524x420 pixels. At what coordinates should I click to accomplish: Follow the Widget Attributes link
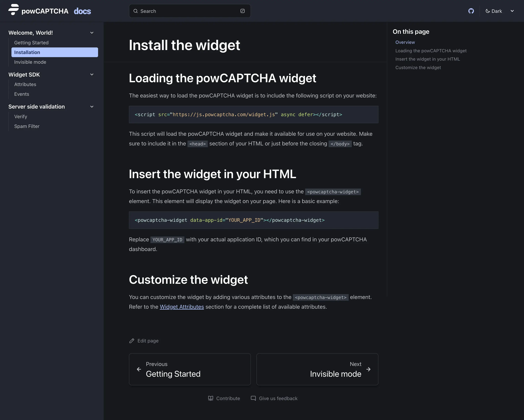pyautogui.click(x=182, y=307)
